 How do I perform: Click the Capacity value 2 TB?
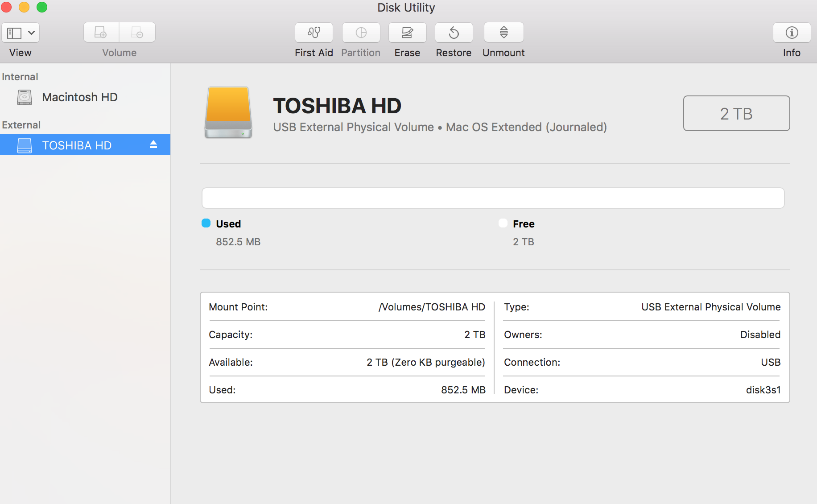click(475, 335)
